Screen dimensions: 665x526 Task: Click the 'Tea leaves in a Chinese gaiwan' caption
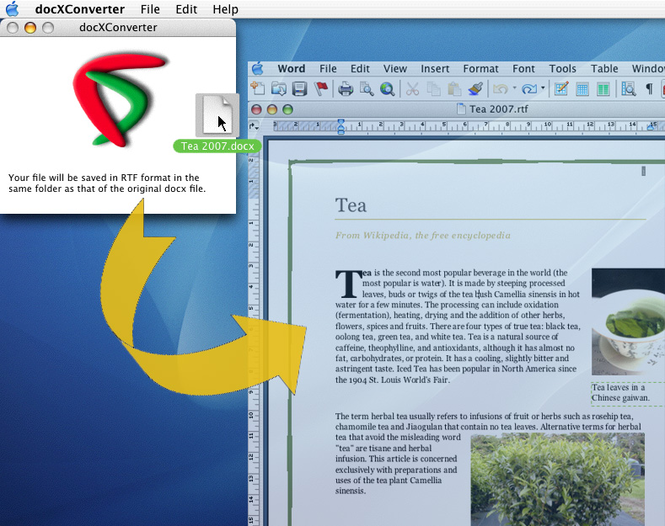[620, 393]
